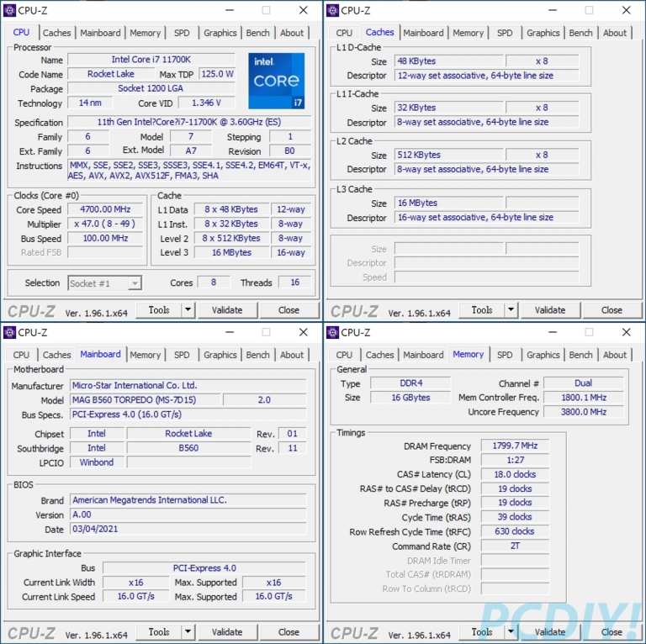Switch to Mainboard tab in CPU window
Screen dimensions: 646x644
pyautogui.click(x=100, y=33)
